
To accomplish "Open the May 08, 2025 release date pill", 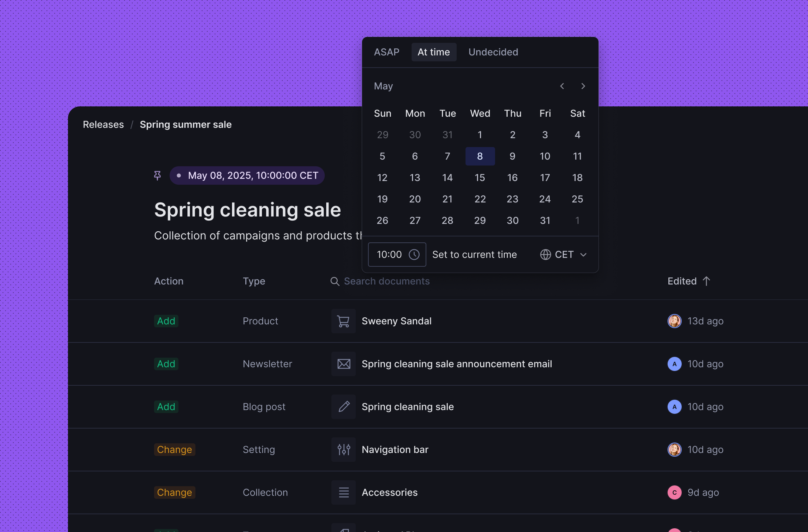I will (247, 175).
